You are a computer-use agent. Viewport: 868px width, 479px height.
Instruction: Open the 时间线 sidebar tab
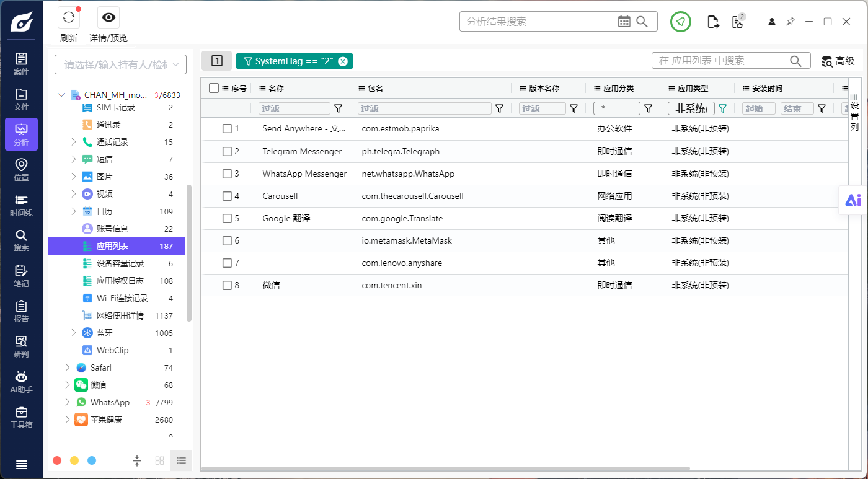pyautogui.click(x=21, y=205)
